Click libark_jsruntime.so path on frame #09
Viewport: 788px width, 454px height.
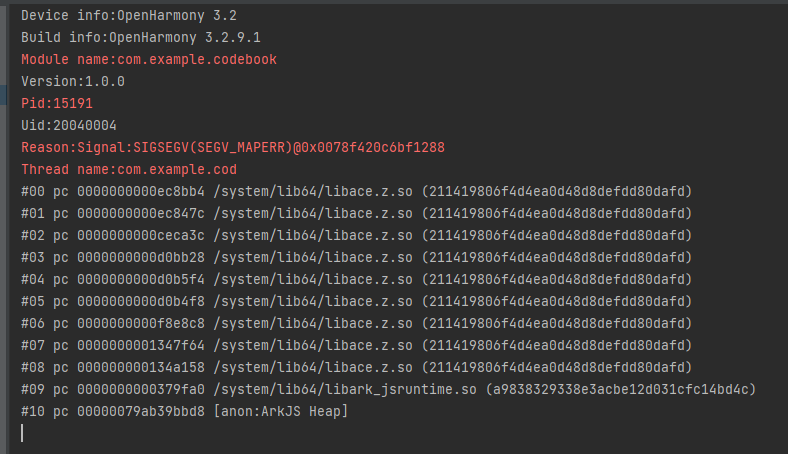(345, 390)
